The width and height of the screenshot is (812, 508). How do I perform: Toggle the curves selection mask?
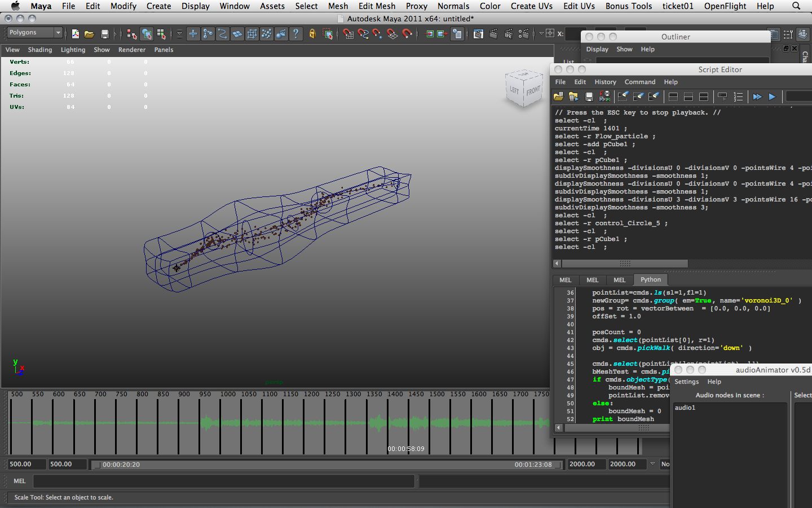pyautogui.click(x=223, y=34)
